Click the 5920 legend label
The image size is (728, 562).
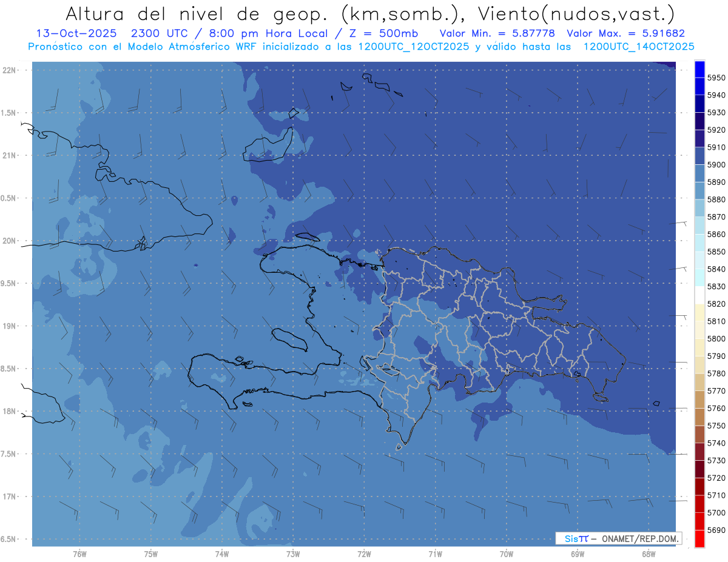(716, 130)
